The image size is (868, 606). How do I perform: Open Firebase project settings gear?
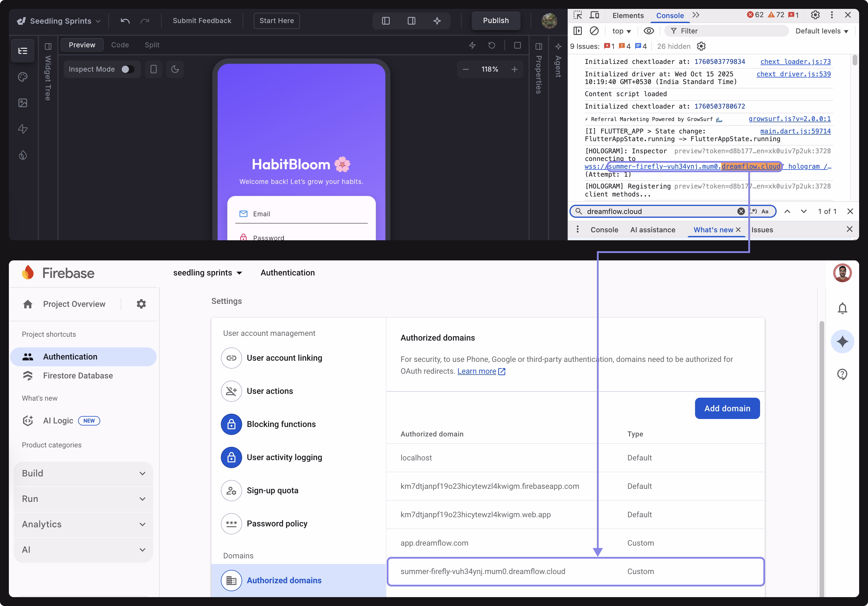pyautogui.click(x=141, y=304)
